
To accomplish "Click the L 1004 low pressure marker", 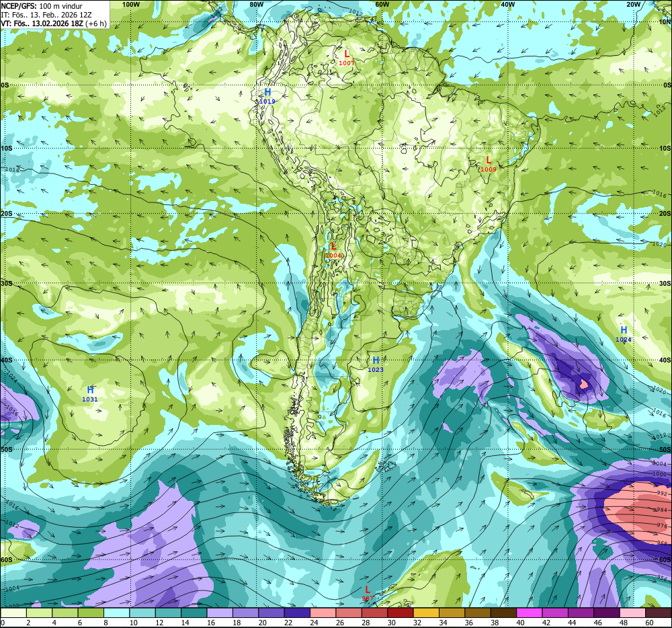I will pos(333,250).
